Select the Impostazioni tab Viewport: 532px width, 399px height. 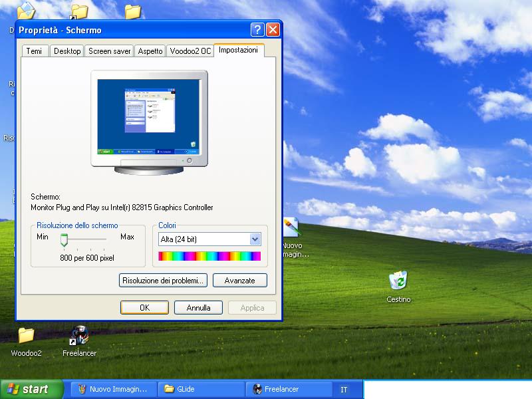(238, 51)
